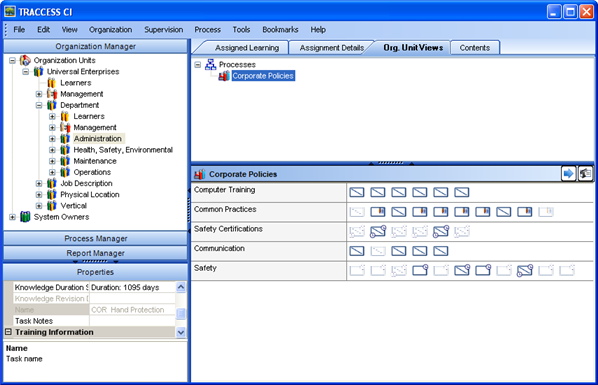Open the Tools menu
This screenshot has height=385, width=598.
241,29
